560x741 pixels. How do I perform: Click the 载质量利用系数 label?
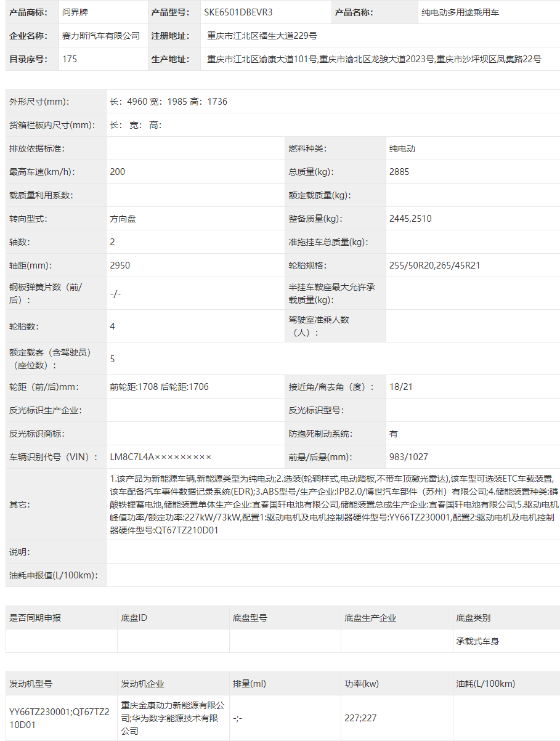[x=41, y=195]
